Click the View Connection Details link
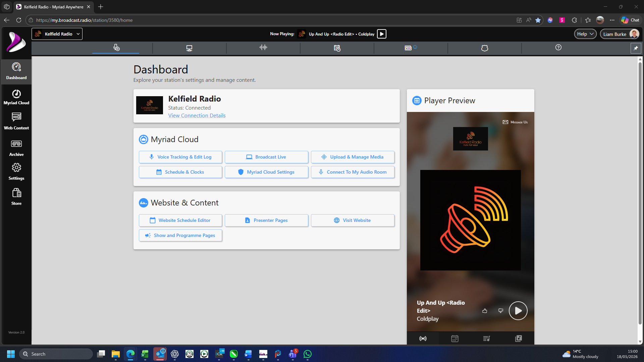Viewport: 644px width, 362px height. click(197, 115)
